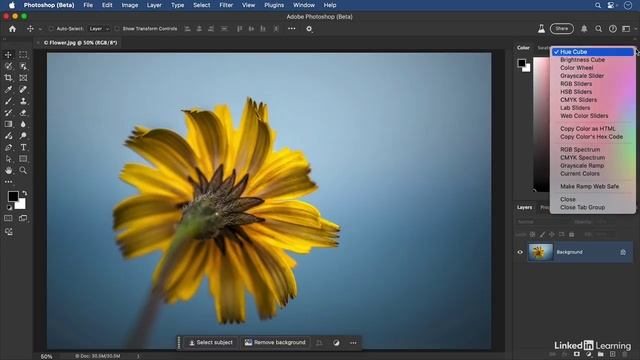Go to the Home screen
The height and width of the screenshot is (360, 640).
12,29
